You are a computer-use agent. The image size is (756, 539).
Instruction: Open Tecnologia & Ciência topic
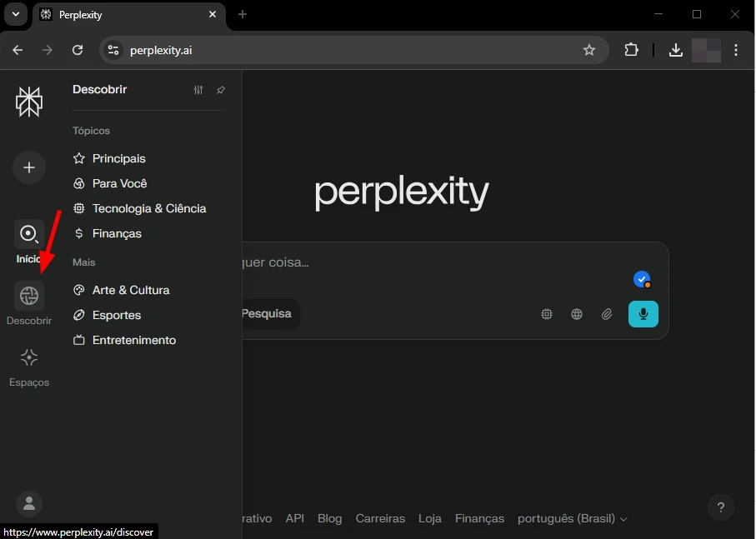coord(140,208)
